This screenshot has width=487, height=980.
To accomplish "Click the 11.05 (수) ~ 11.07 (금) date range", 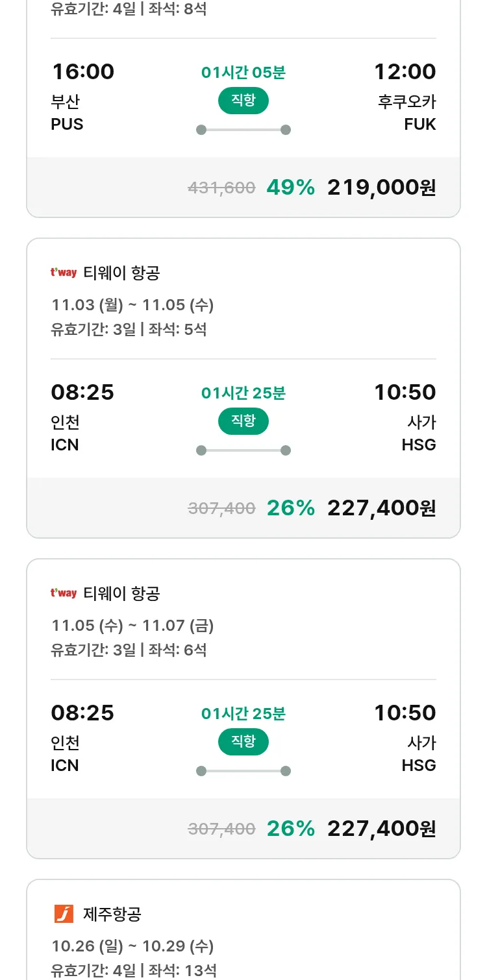I will pos(132,626).
